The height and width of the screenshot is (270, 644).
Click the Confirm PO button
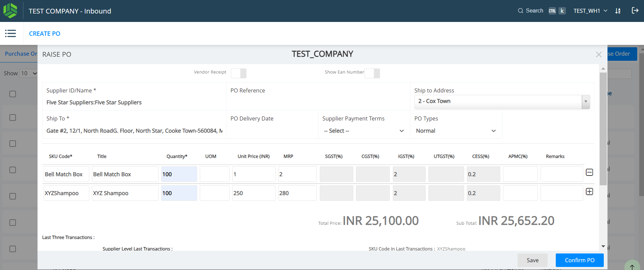pos(579,260)
